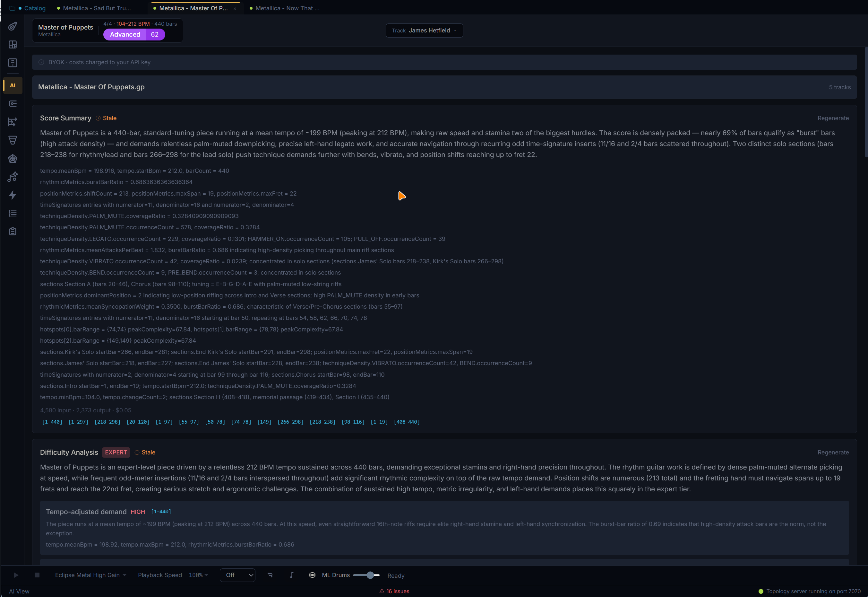Open the music notes with sparkle icon
This screenshot has height=597, width=868.
point(13,177)
